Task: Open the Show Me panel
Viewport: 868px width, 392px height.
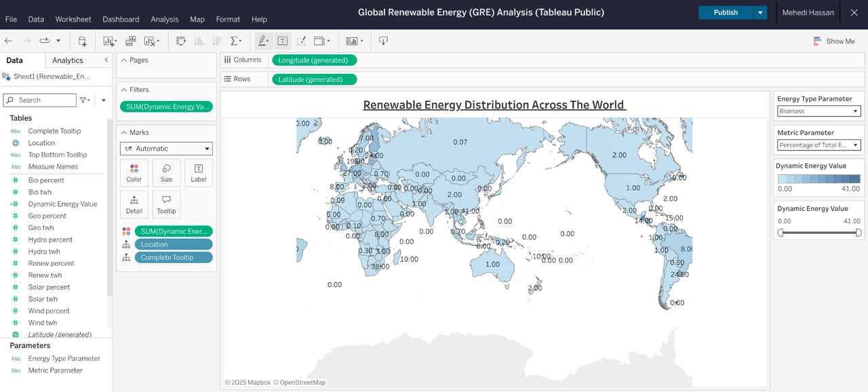Action: pos(834,41)
